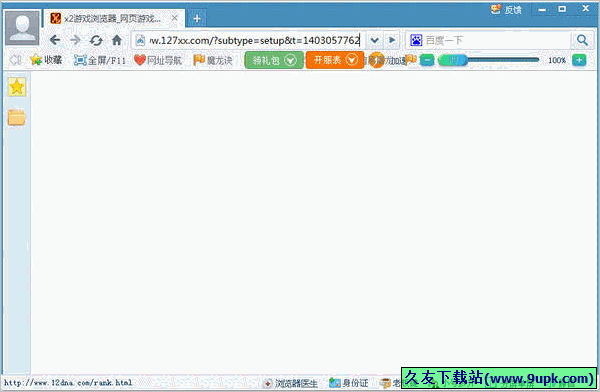Click the orange speed-boost circle icon
Viewport: 600px width, 392px height.
tap(377, 60)
